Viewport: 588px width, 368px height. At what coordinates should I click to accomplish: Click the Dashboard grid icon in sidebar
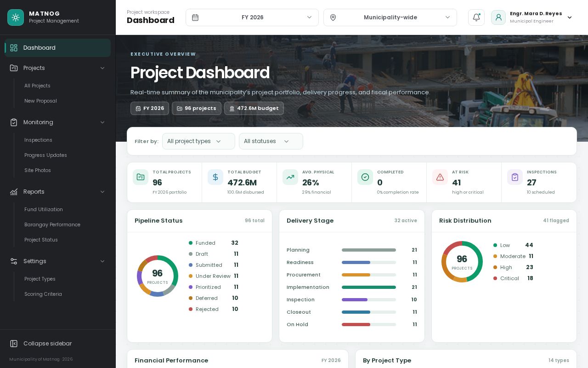(14, 48)
